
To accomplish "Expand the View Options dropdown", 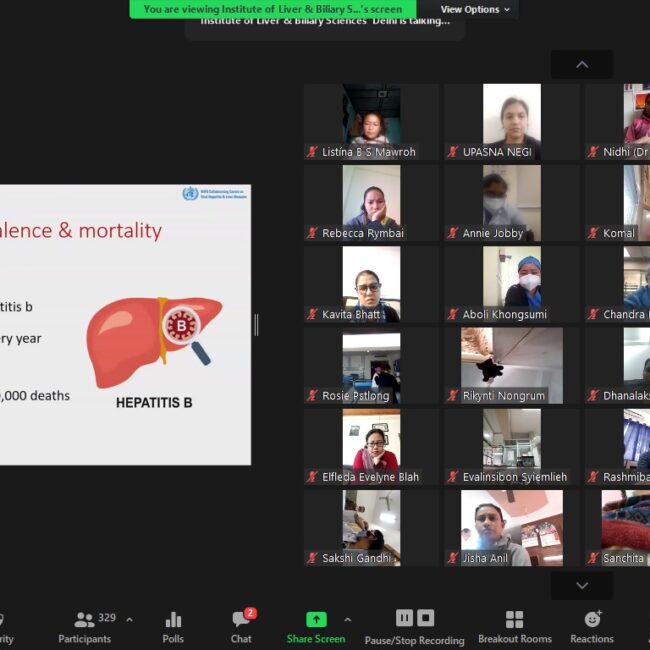I will point(475,9).
